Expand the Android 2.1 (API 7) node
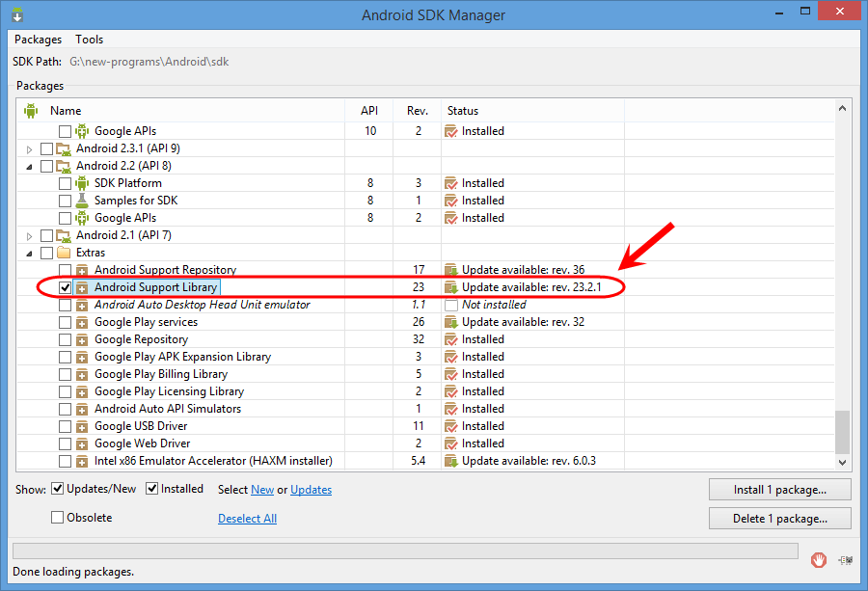The width and height of the screenshot is (868, 591). pos(29,236)
